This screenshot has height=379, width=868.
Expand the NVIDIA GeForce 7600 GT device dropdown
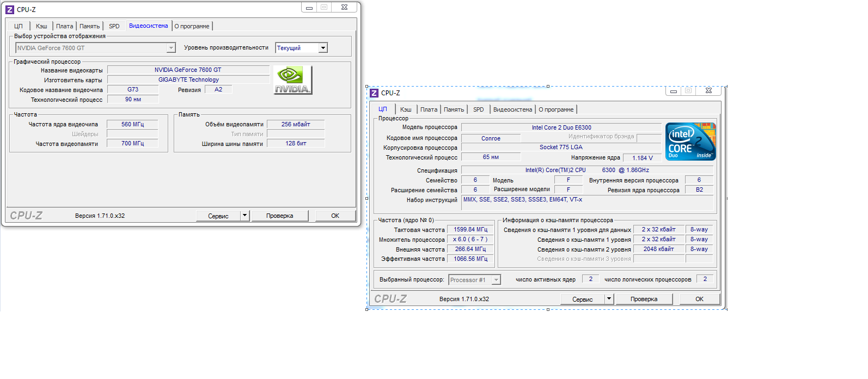point(171,48)
